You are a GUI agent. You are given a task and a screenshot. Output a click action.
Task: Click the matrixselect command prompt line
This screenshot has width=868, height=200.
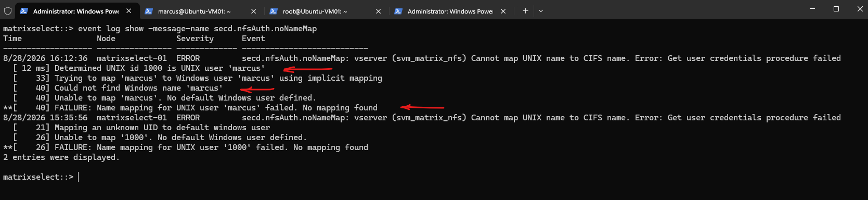(41, 177)
